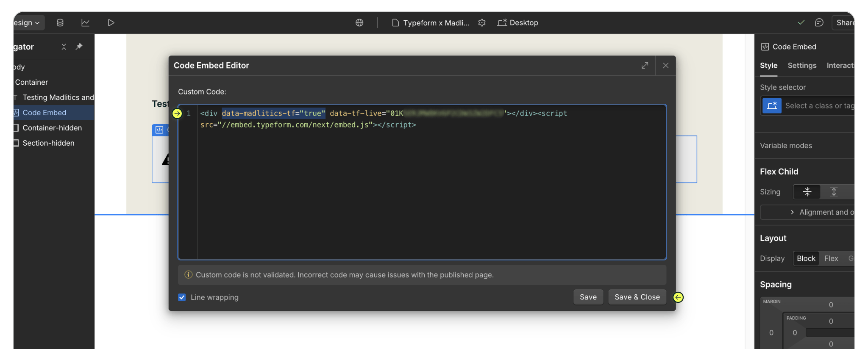Image resolution: width=868 pixels, height=349 pixels.
Task: Click the preview play icon
Action: [x=111, y=22]
